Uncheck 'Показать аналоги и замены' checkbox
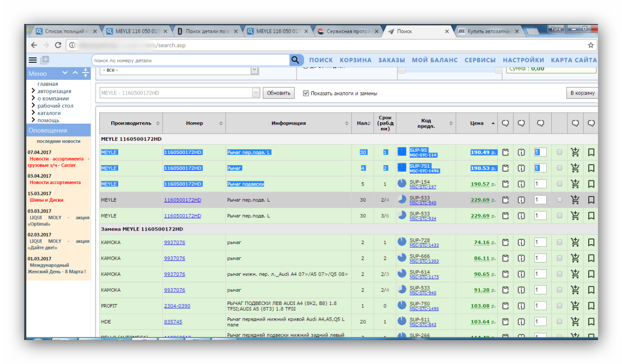622x364 pixels. [x=306, y=93]
